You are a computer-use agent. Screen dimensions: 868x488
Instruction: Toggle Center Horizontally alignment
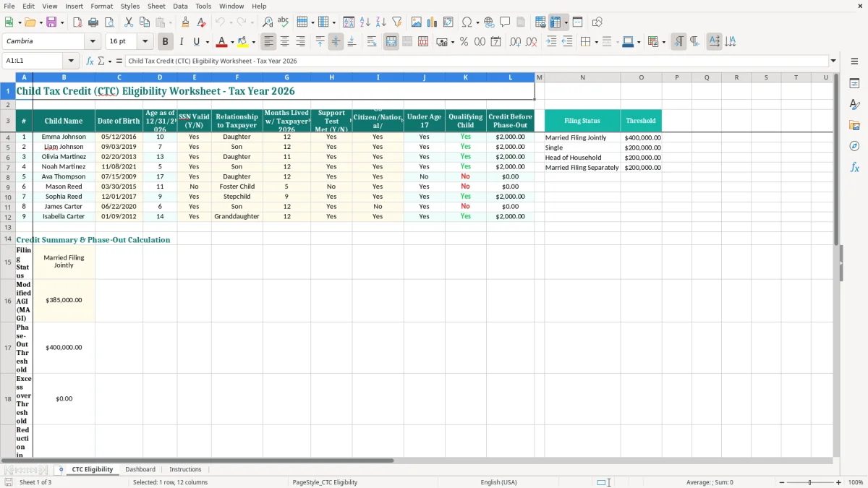tap(284, 42)
